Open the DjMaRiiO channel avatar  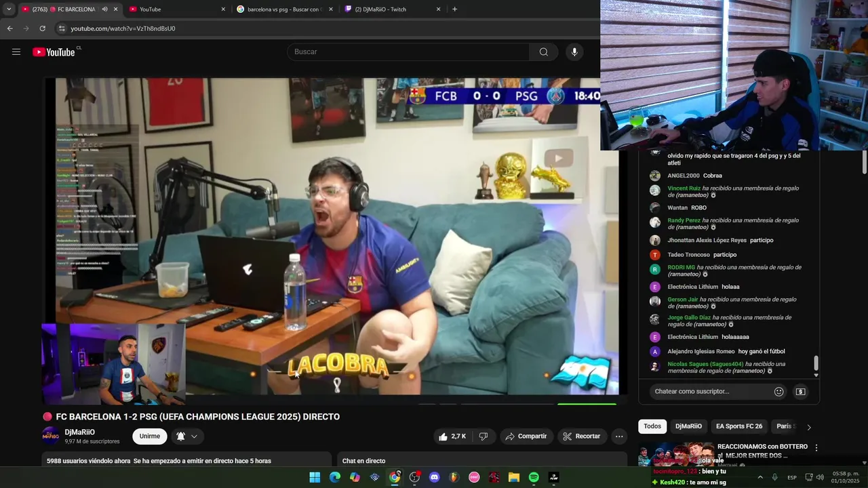point(50,436)
